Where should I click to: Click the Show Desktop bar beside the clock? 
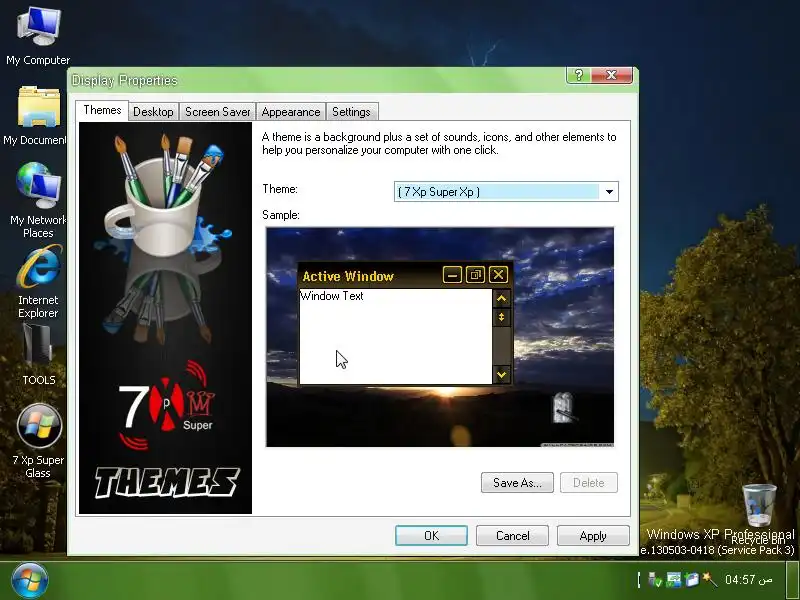pos(792,580)
